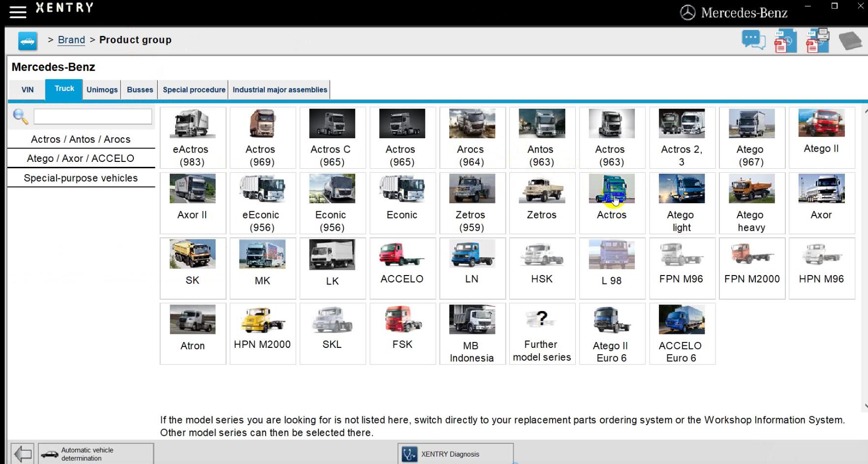Select the FPN M96 tile
Image resolution: width=868 pixels, height=464 pixels.
(682, 269)
